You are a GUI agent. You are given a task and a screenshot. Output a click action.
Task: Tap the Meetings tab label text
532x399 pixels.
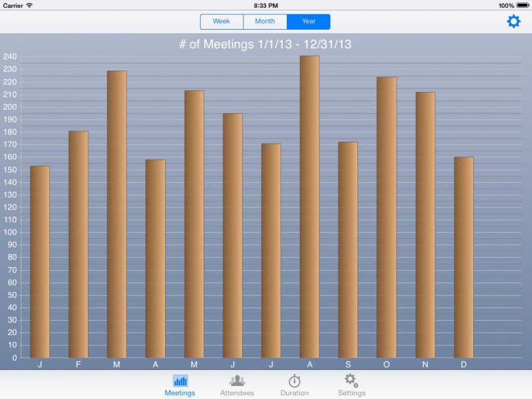(180, 392)
